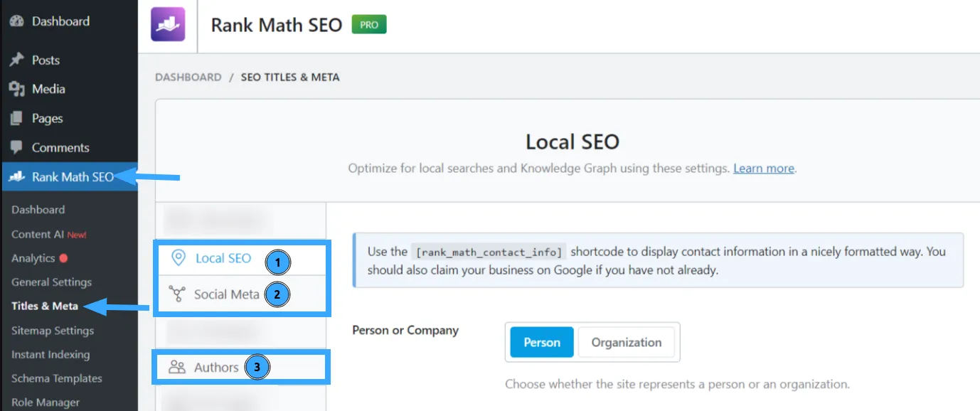Click the Media icon in sidebar
The height and width of the screenshot is (411, 980).
pyautogui.click(x=16, y=89)
